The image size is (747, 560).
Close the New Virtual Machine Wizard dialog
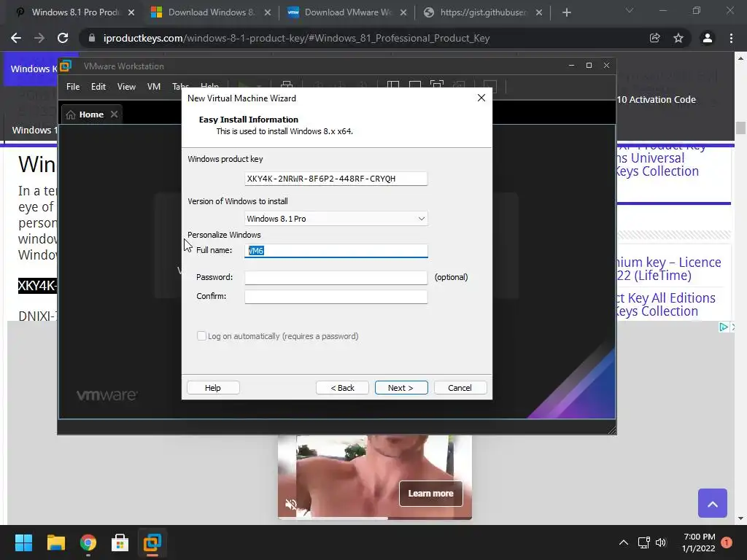coord(481,98)
